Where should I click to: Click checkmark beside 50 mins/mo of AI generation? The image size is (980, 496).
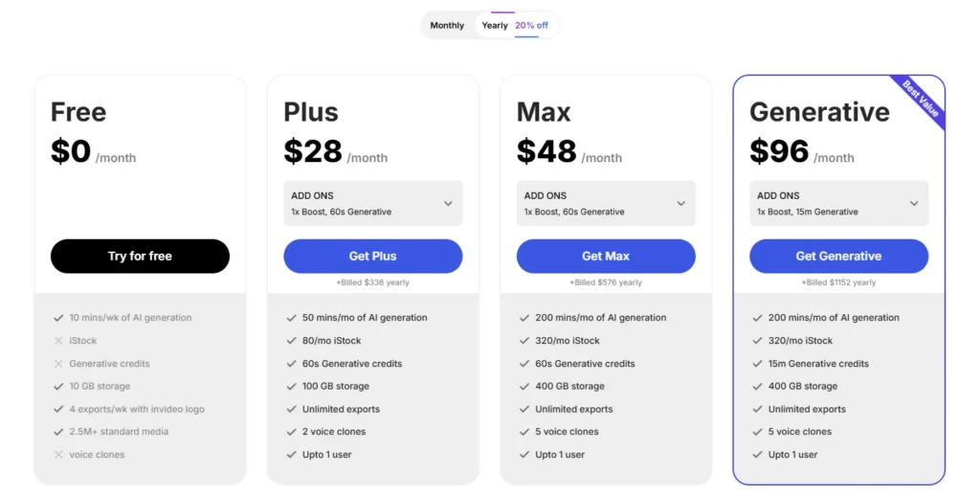pyautogui.click(x=292, y=318)
